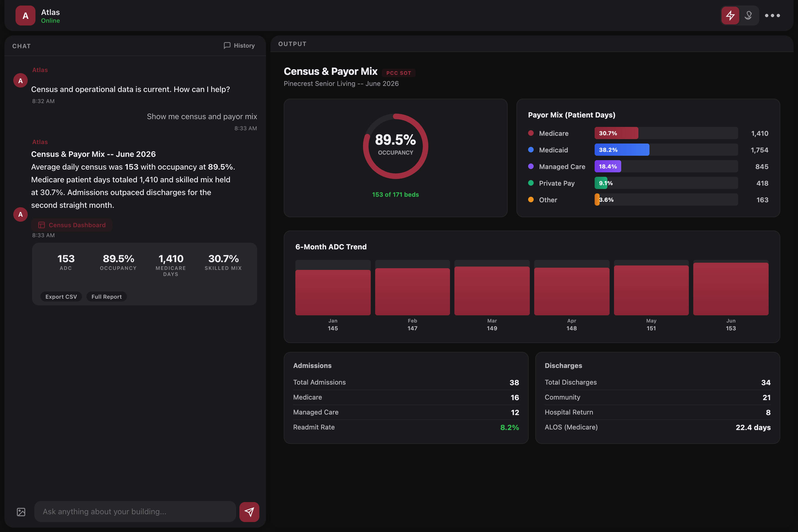Click the Census Dashboard layout icon
Screen dimensions: 798x532
pyautogui.click(x=42, y=225)
